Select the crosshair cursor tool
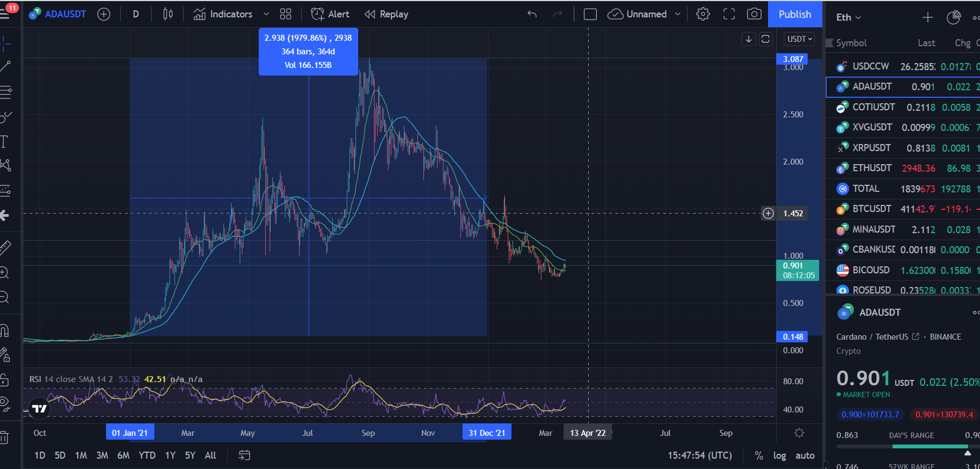The image size is (980, 469). click(x=5, y=43)
